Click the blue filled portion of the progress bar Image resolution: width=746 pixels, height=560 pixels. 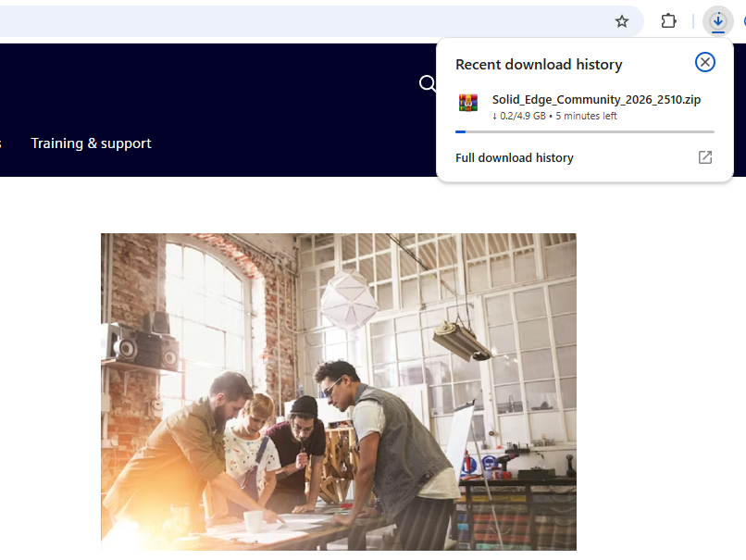[x=460, y=132]
